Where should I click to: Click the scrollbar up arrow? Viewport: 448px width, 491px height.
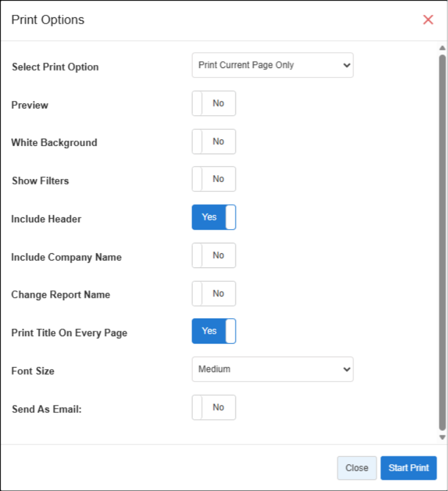click(442, 48)
